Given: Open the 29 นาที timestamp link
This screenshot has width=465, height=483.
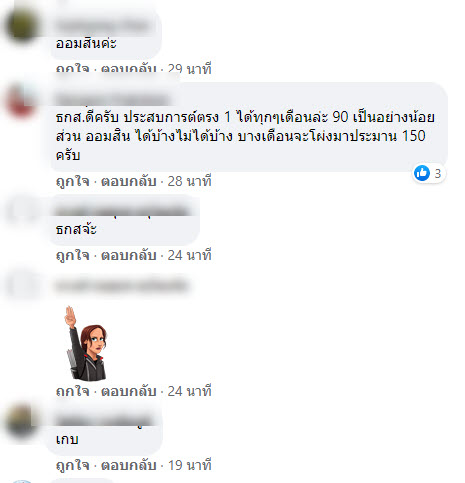Looking at the screenshot, I should (189, 69).
